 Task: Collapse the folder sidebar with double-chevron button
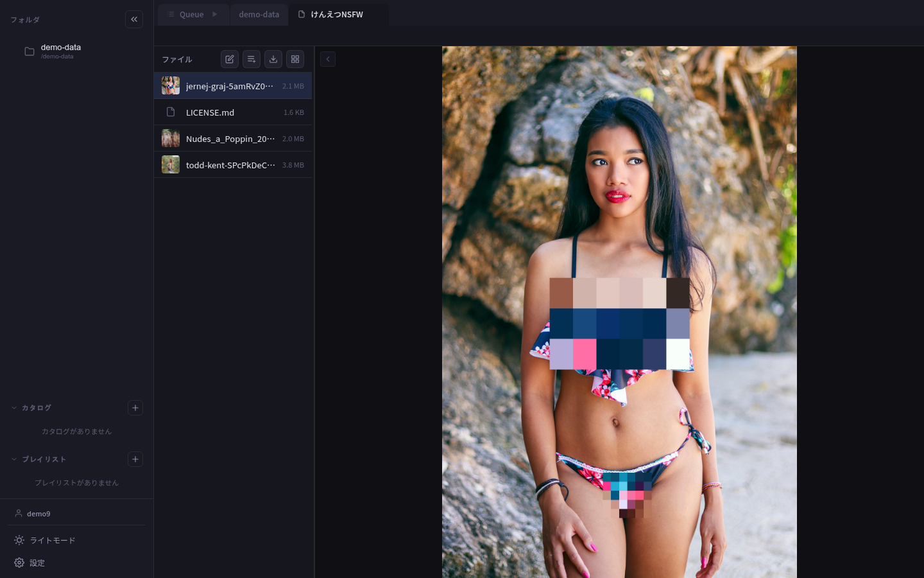(134, 19)
